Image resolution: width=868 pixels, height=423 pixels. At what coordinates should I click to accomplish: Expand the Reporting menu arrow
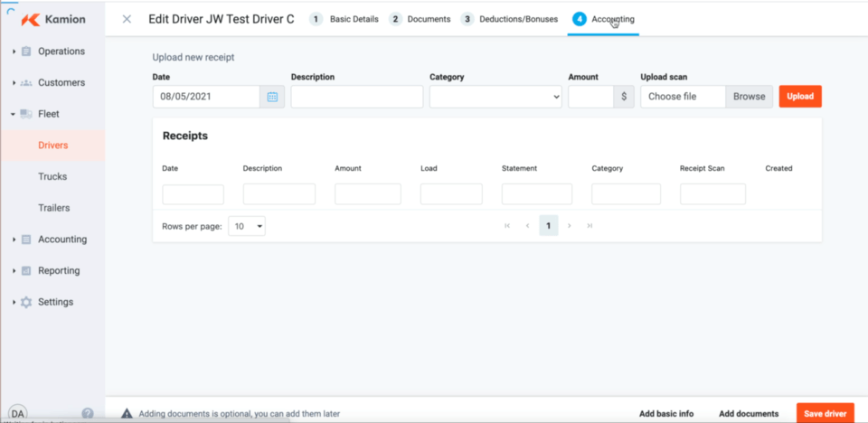pos(14,271)
